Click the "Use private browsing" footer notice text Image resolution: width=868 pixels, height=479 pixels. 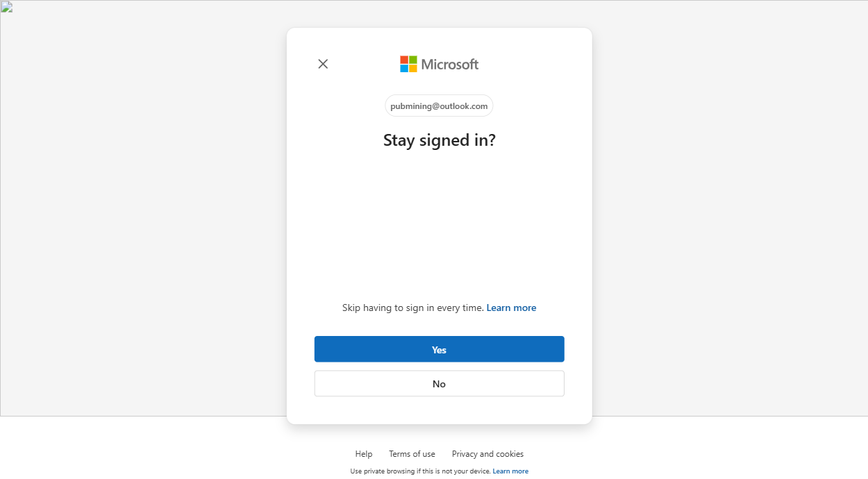pyautogui.click(x=420, y=471)
